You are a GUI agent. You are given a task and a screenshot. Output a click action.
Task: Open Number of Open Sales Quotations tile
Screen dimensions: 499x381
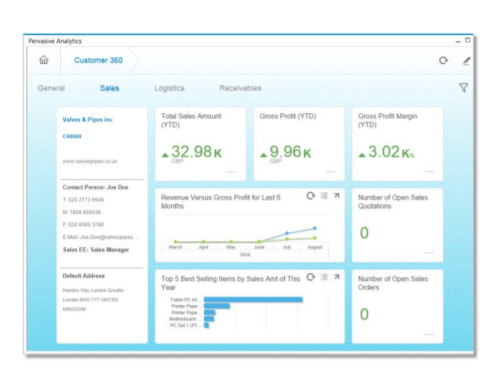point(398,225)
